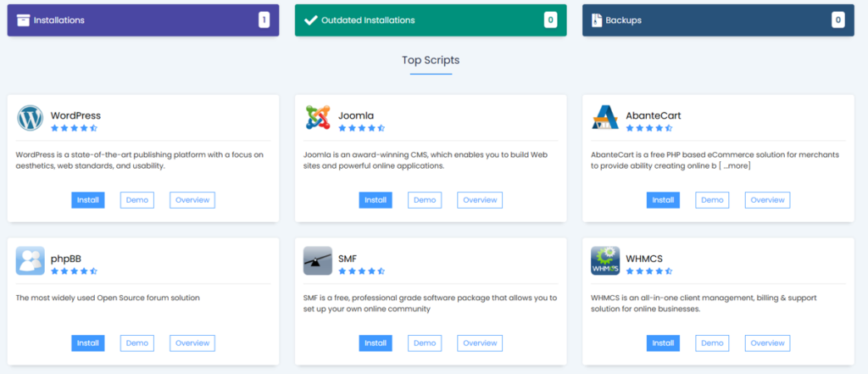The width and height of the screenshot is (868, 374).
Task: Open the WordPress Demo
Action: (x=137, y=200)
